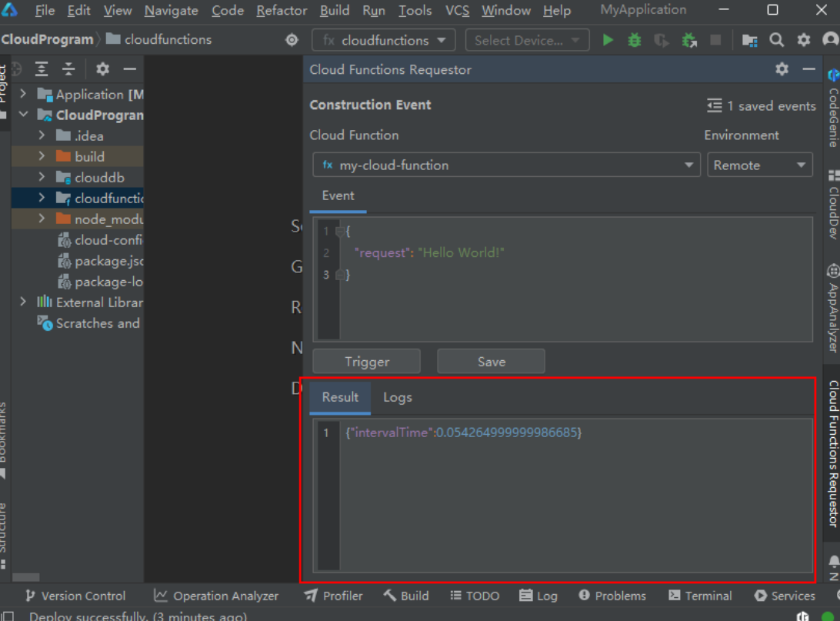The image size is (840, 621).
Task: Hide the Project panel with minus icon
Action: pos(130,69)
